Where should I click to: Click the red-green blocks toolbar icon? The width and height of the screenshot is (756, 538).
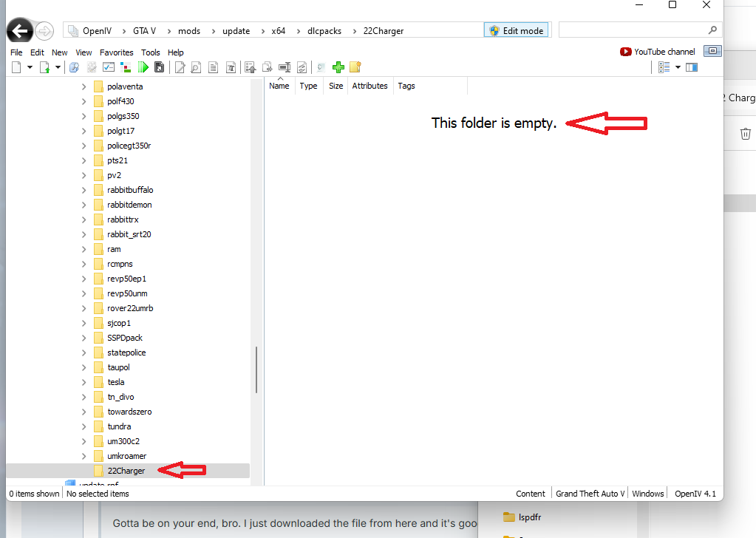click(126, 67)
